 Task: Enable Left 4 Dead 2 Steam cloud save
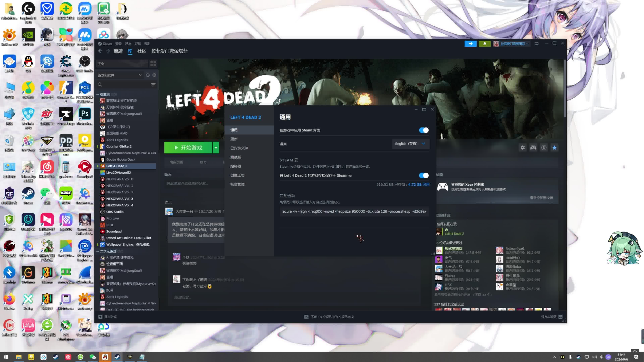tap(423, 175)
